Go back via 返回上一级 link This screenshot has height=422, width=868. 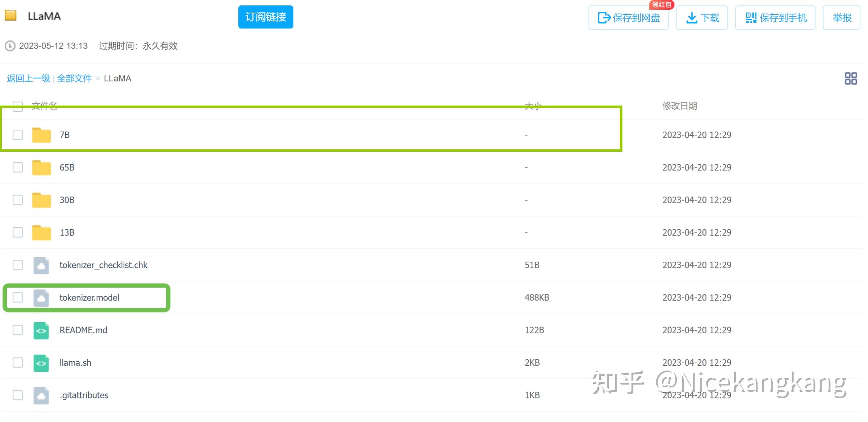[x=28, y=79]
